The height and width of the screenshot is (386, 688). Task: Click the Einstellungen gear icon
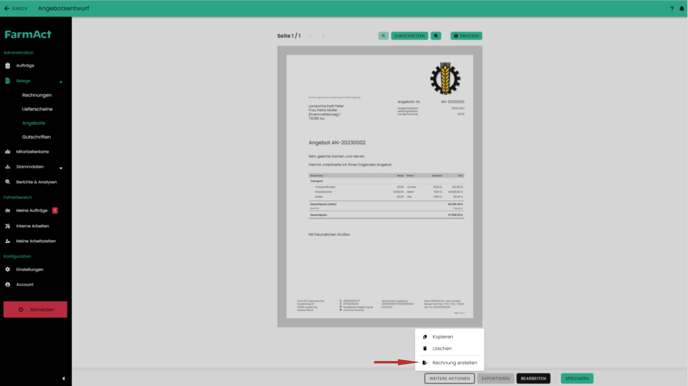[7, 269]
